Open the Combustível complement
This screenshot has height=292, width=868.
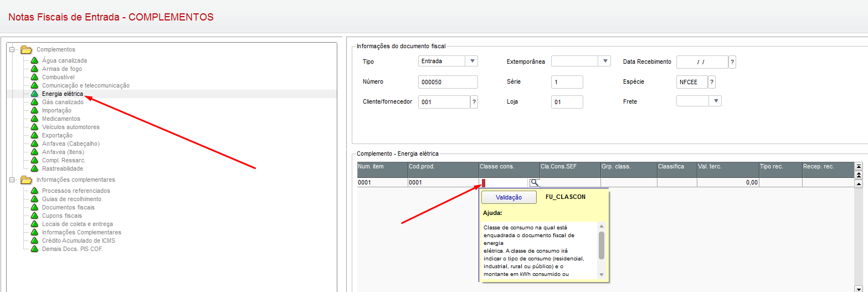[58, 77]
